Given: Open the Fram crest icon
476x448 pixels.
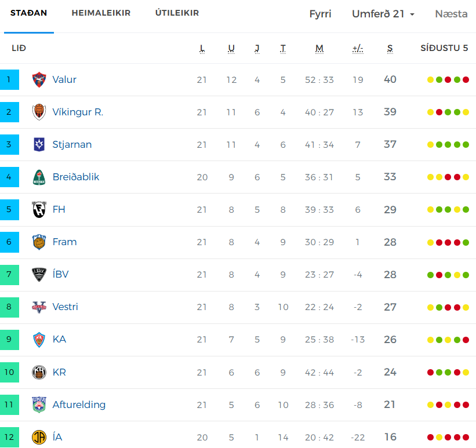Looking at the screenshot, I should click(x=39, y=242).
